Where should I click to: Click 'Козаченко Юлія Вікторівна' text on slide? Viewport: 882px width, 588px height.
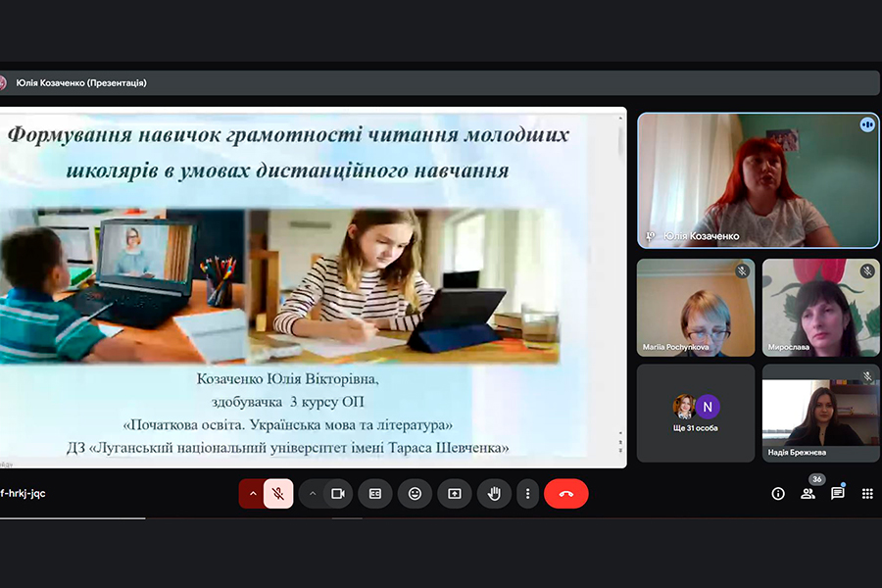287,378
